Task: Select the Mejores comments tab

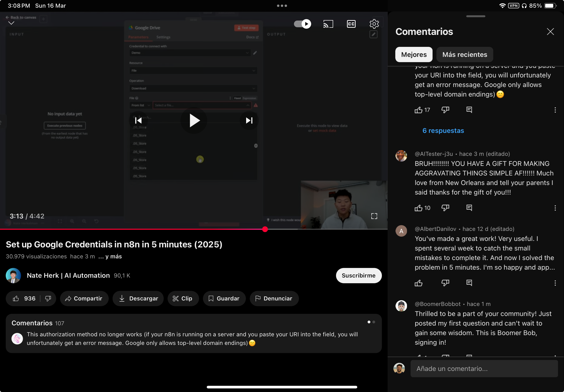Action: [414, 54]
